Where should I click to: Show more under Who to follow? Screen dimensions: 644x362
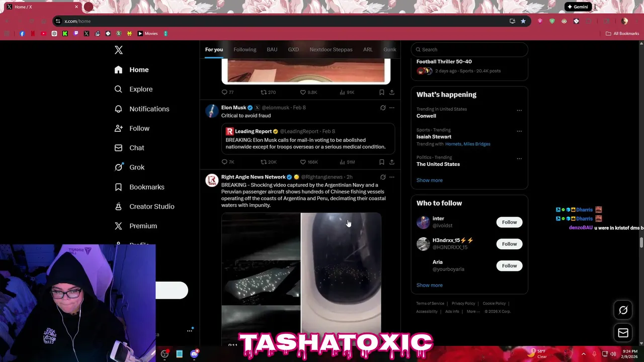click(x=430, y=285)
